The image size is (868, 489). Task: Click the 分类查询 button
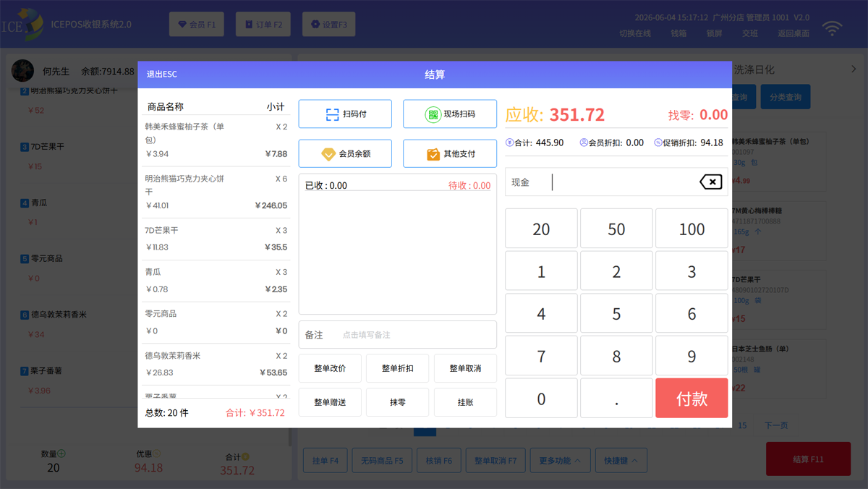[x=786, y=97]
